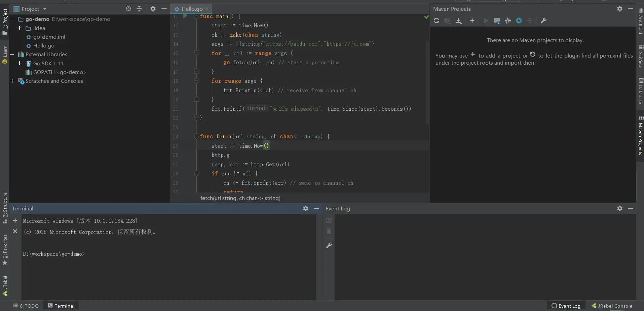644x311 pixels.
Task: Collapse all in Project panel
Action: point(139,9)
